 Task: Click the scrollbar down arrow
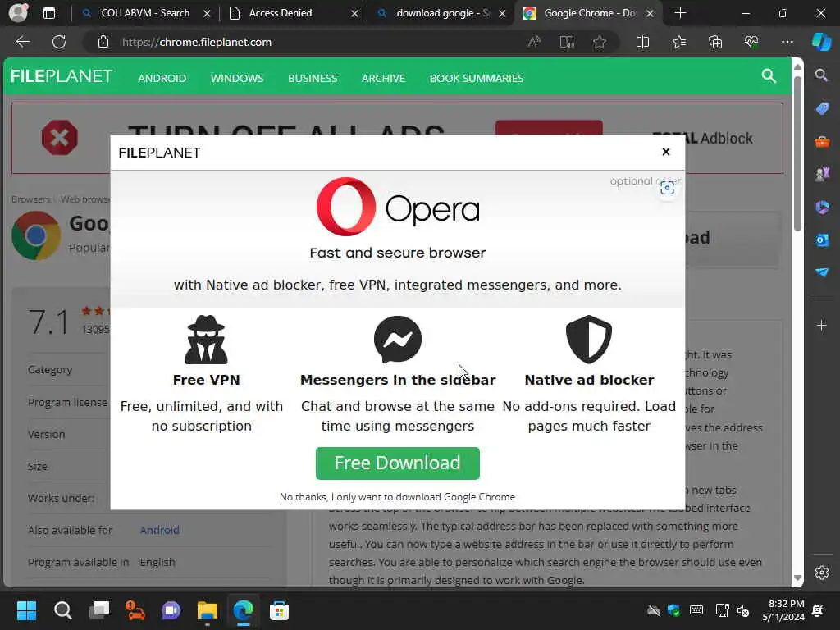[797, 578]
